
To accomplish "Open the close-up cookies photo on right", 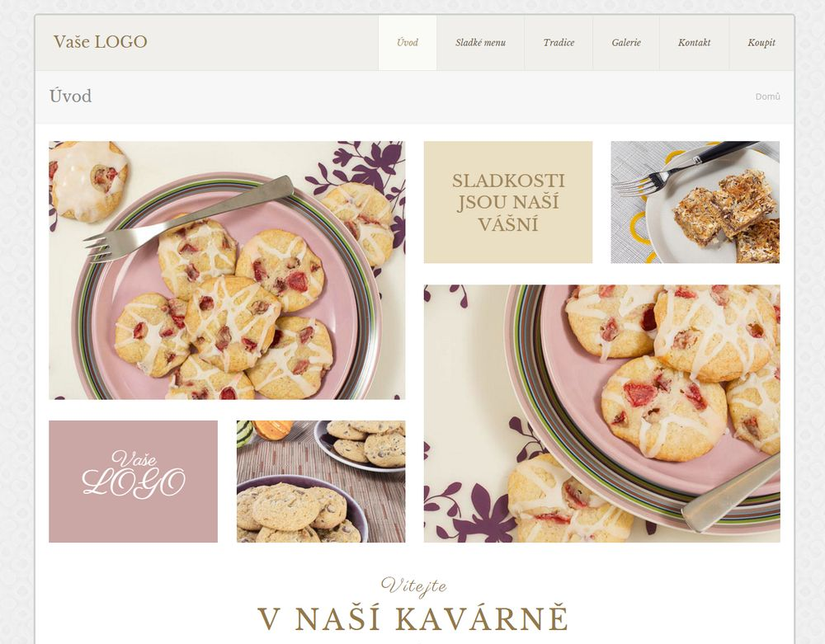I will 602,414.
